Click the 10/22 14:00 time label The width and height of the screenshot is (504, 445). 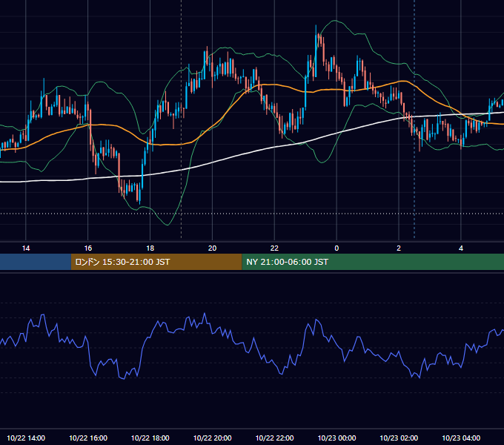click(26, 438)
